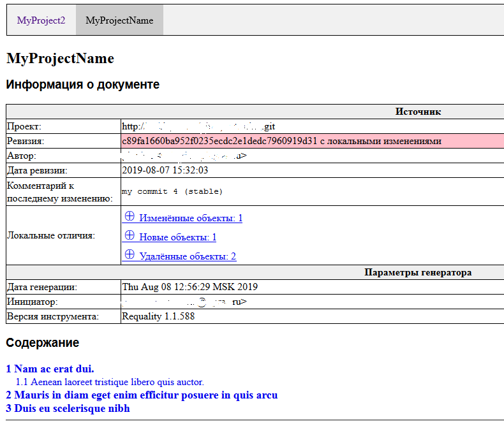Viewport: 504px width, 424px height.
Task: Click the blurred author email value
Action: pyautogui.click(x=184, y=156)
